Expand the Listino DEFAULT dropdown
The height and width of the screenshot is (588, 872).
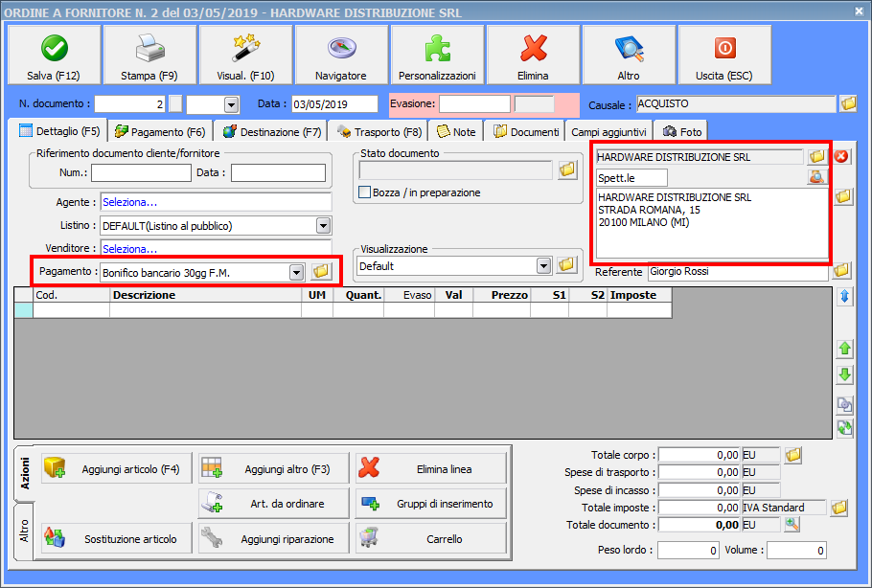(323, 225)
